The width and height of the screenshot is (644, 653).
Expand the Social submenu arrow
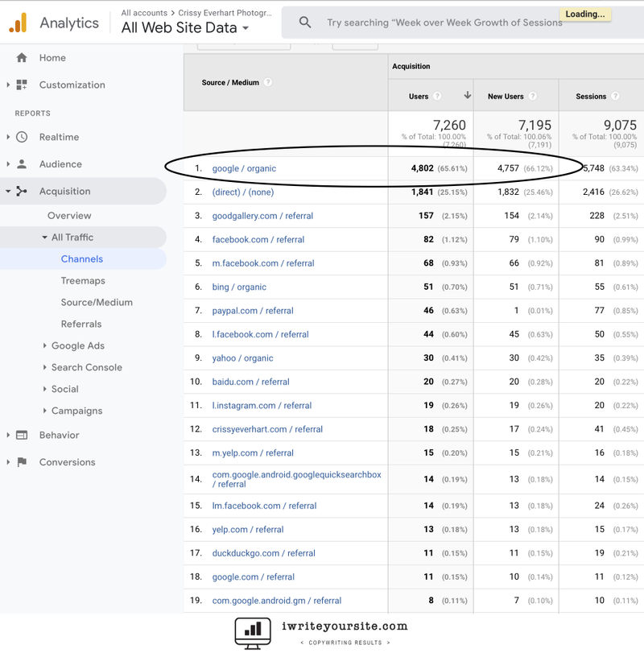tap(44, 389)
